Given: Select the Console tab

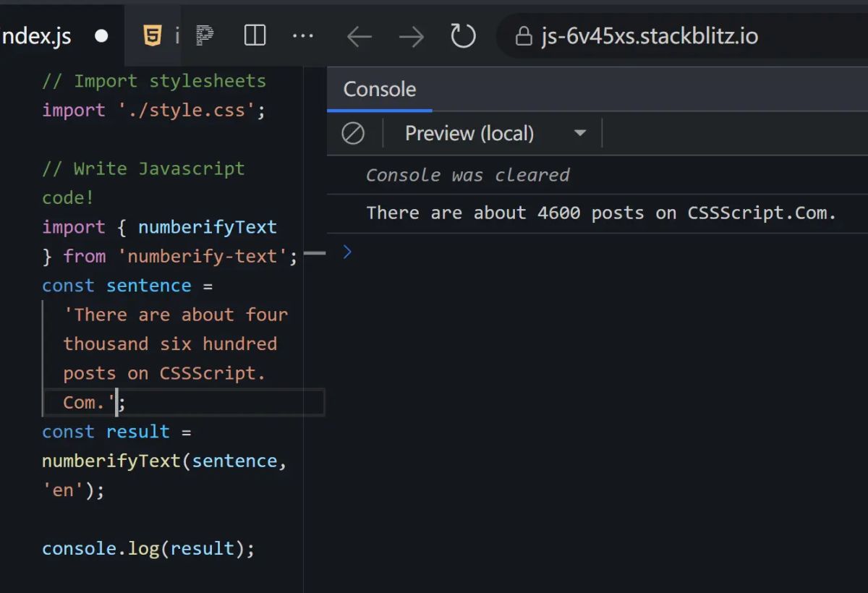Looking at the screenshot, I should pos(379,89).
